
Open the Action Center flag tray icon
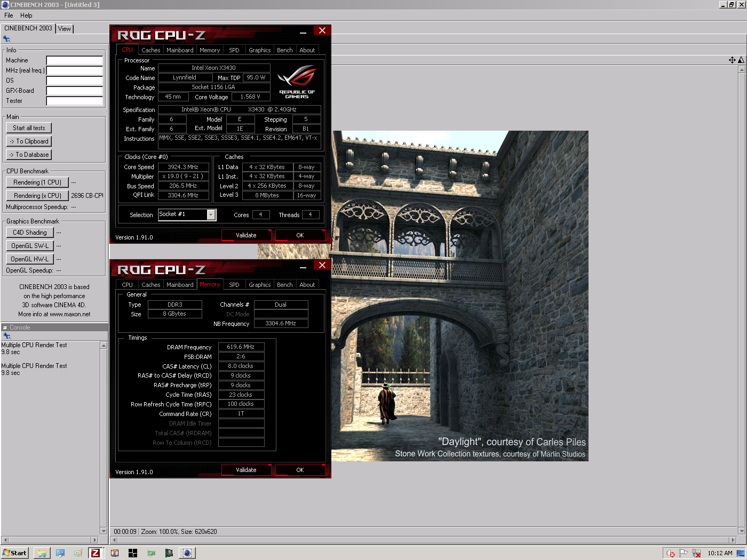pyautogui.click(x=684, y=553)
